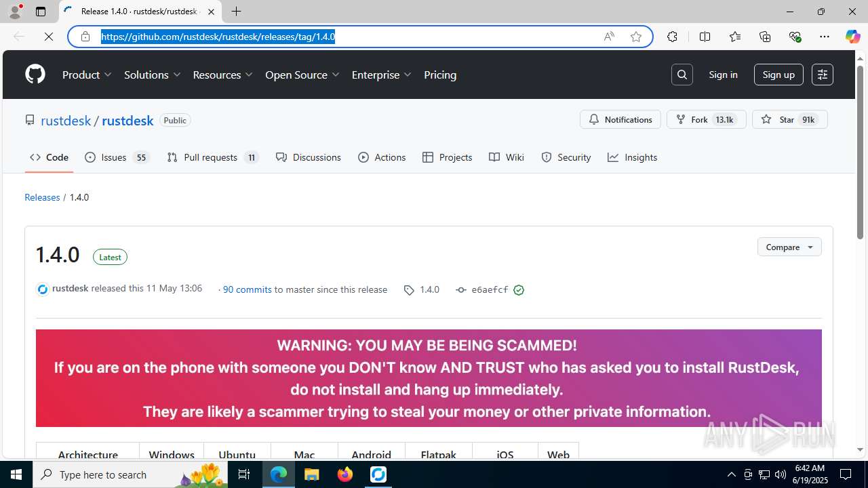The width and height of the screenshot is (868, 488).
Task: Click the Notifications button
Action: click(x=620, y=119)
